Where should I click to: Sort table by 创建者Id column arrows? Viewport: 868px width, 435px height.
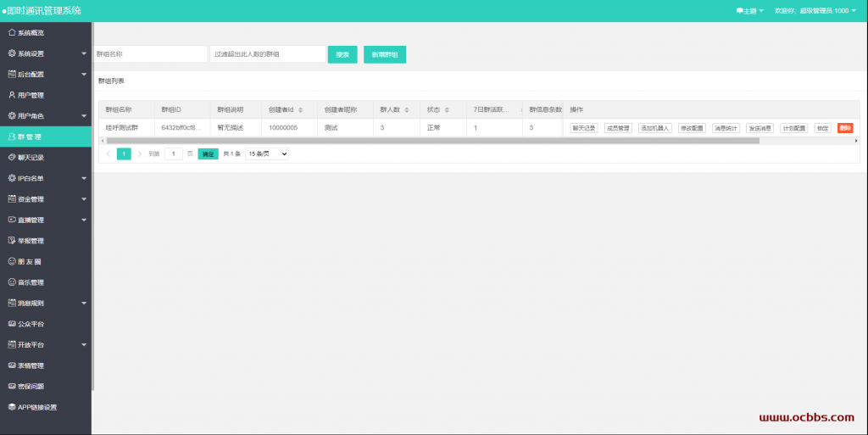[301, 110]
